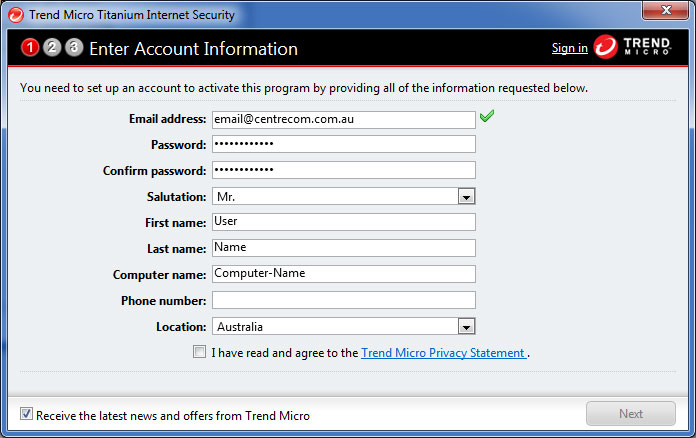Expand the Location dropdown arrow
Screen dimensions: 696x438
coord(466,327)
